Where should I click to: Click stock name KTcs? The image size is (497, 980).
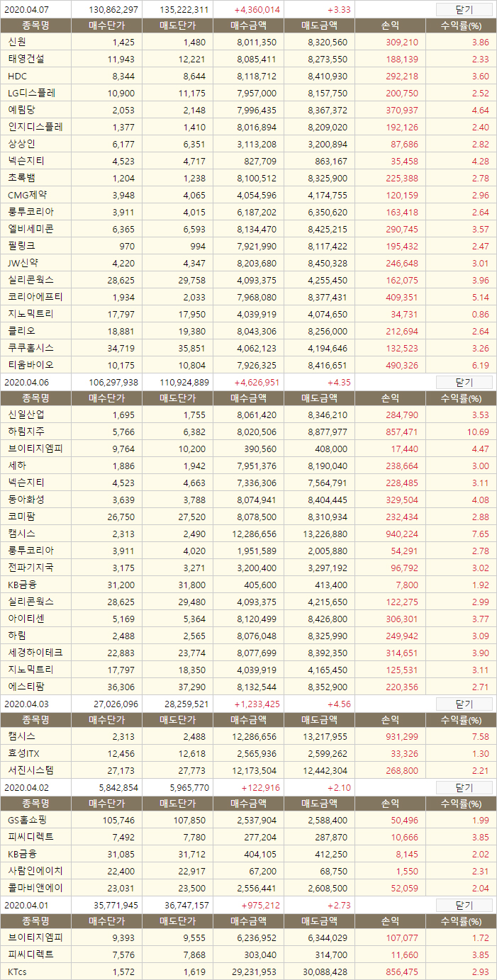17,971
